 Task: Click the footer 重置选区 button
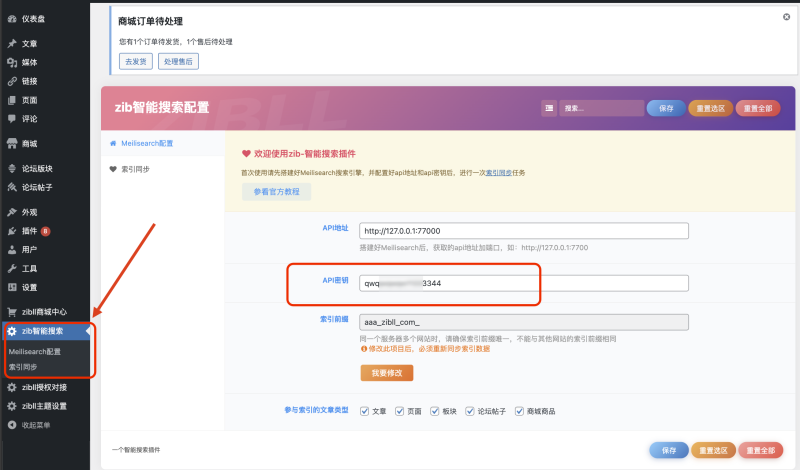tap(713, 450)
